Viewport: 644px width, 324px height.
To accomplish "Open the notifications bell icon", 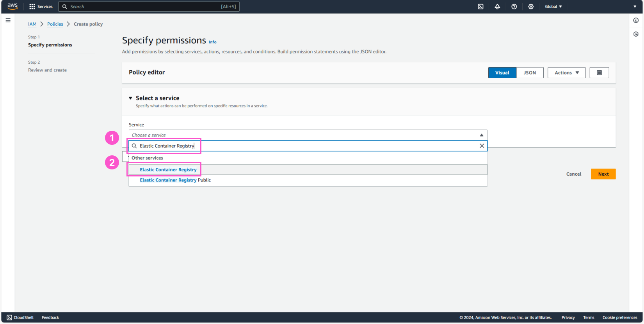I will (x=497, y=7).
